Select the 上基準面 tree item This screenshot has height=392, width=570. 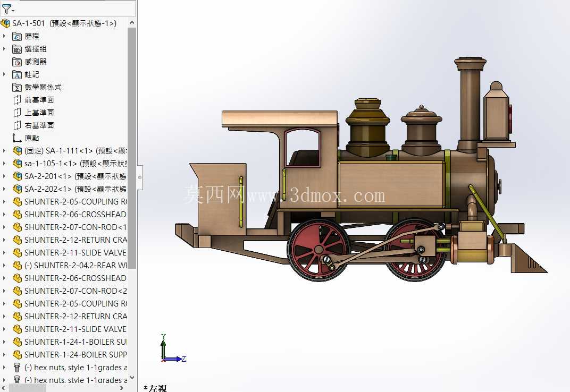click(39, 113)
